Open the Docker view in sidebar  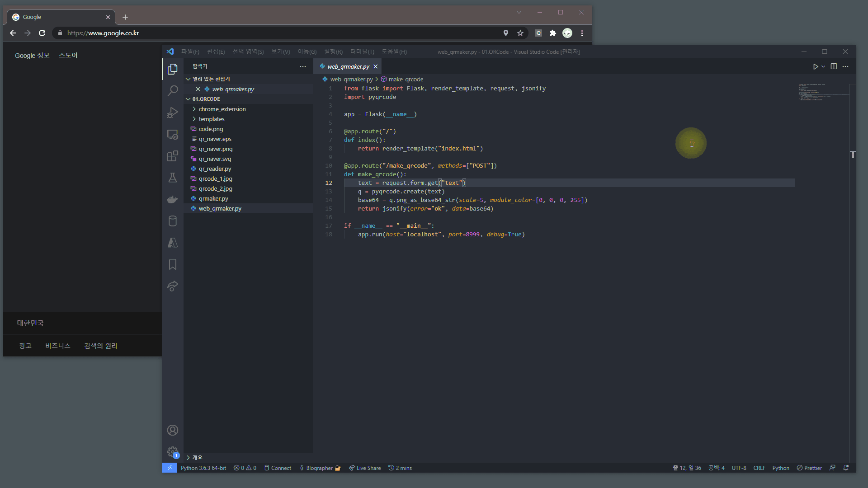click(x=172, y=199)
